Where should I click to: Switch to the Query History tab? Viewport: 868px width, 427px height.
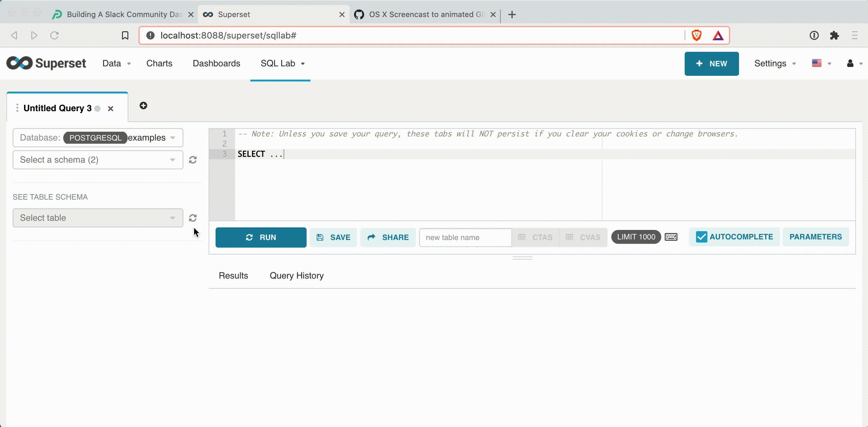pyautogui.click(x=296, y=275)
